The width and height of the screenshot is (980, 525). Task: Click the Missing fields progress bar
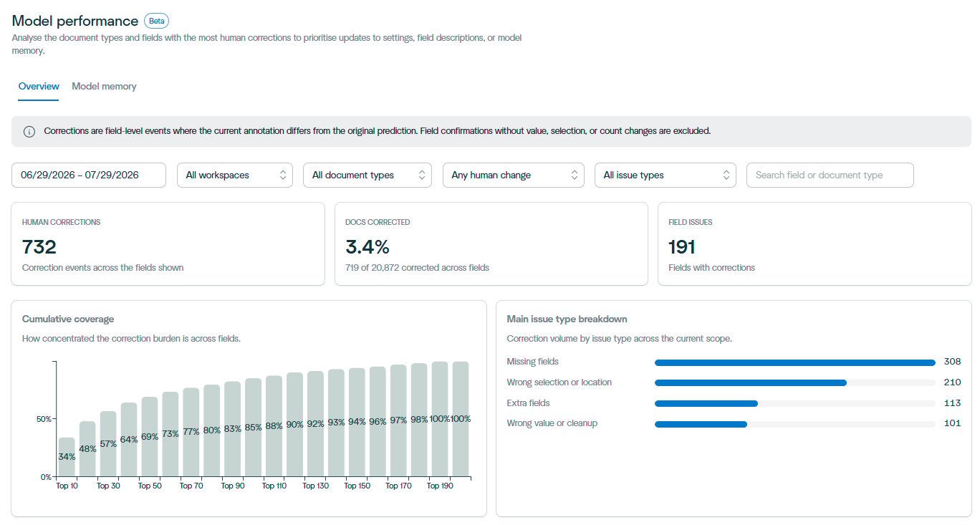(x=795, y=362)
